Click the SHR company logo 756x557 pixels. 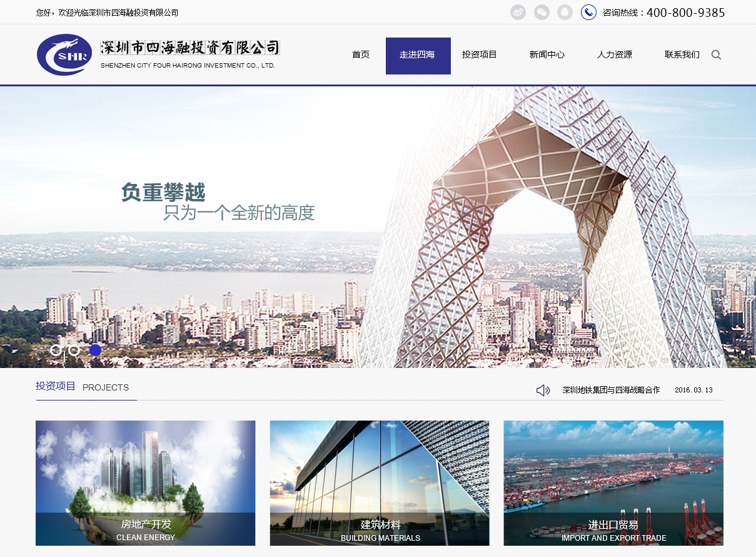point(64,55)
